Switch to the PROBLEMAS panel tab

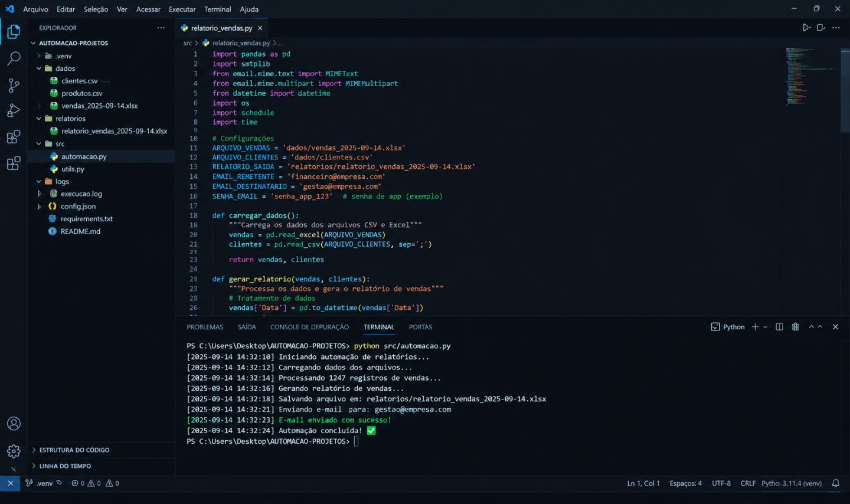click(x=205, y=327)
